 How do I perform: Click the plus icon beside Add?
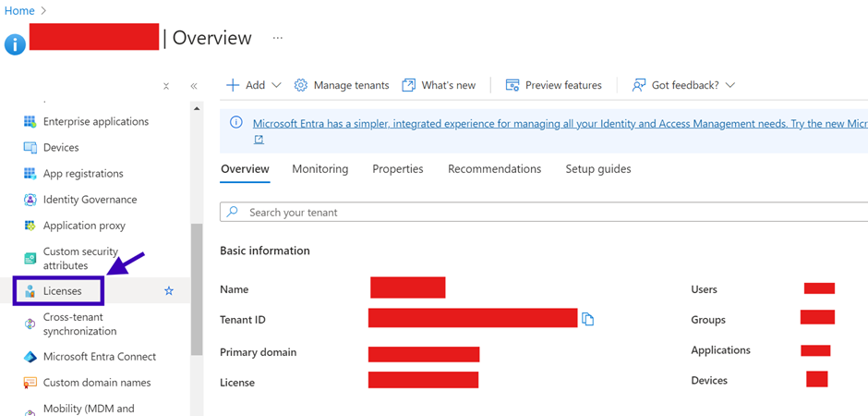(x=233, y=85)
